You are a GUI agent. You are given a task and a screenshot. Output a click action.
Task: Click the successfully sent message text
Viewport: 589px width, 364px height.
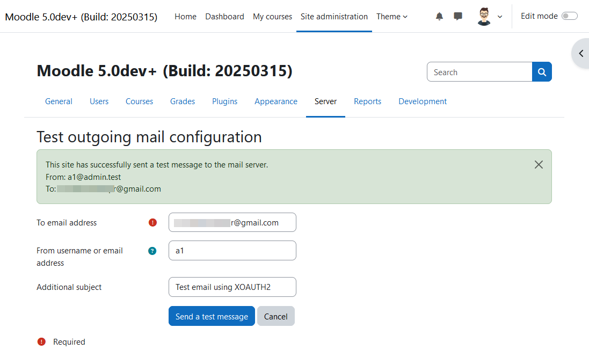tap(157, 165)
